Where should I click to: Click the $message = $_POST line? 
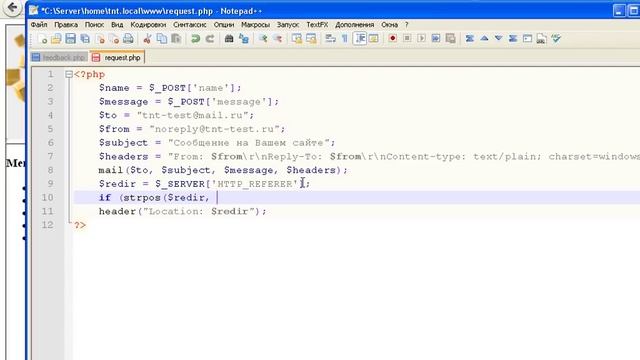pyautogui.click(x=189, y=102)
